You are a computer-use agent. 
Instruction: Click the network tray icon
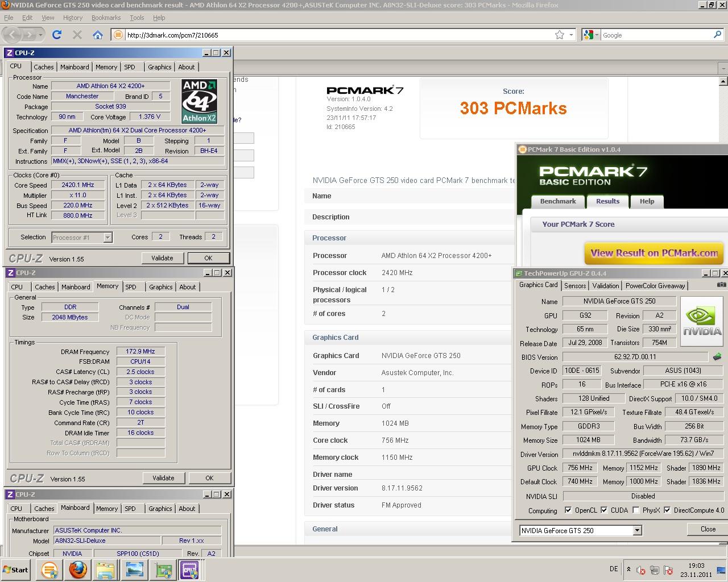point(655,570)
